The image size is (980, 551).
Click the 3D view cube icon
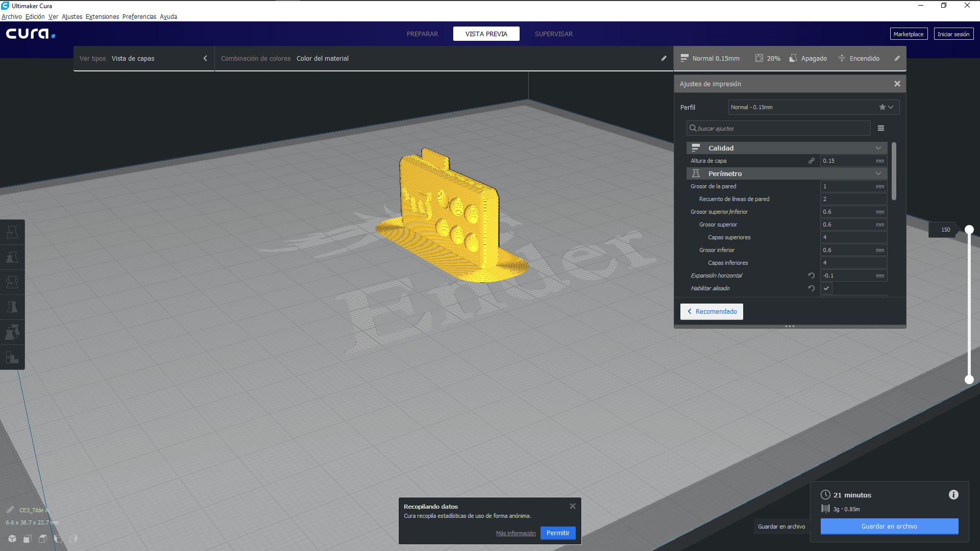[x=12, y=539]
